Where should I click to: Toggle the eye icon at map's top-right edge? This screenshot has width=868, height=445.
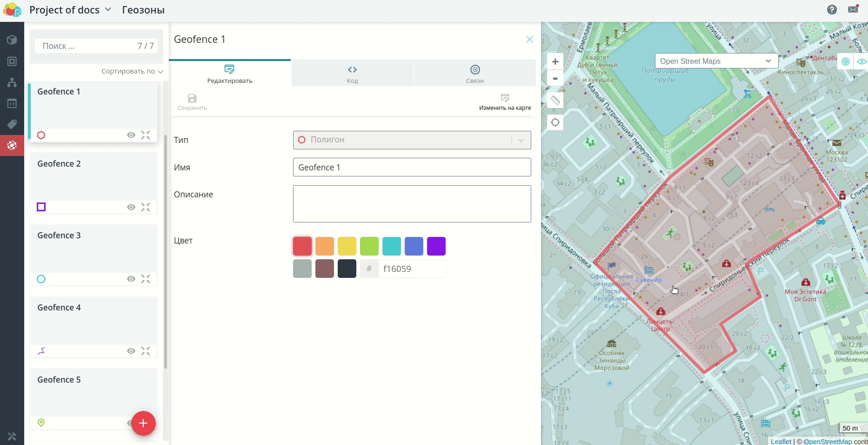pos(861,61)
